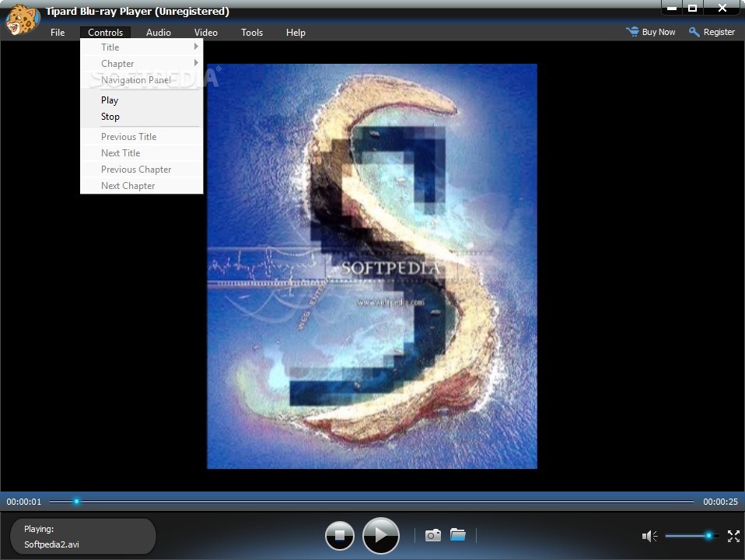Take a snapshot with the camera icon
The width and height of the screenshot is (745, 560).
coord(433,535)
